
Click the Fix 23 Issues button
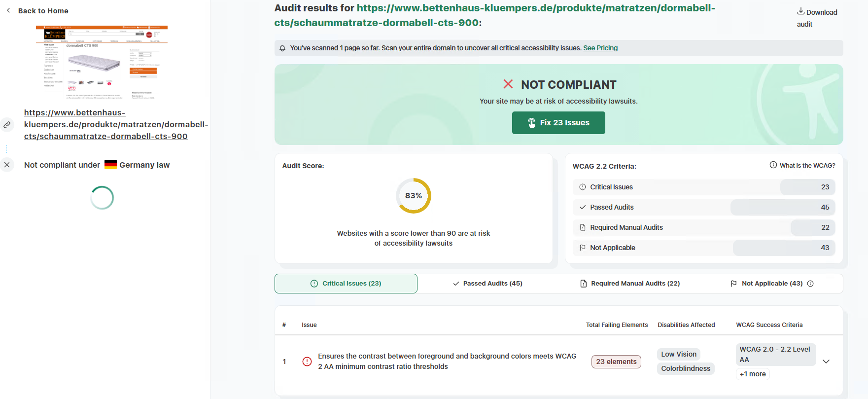pos(558,123)
